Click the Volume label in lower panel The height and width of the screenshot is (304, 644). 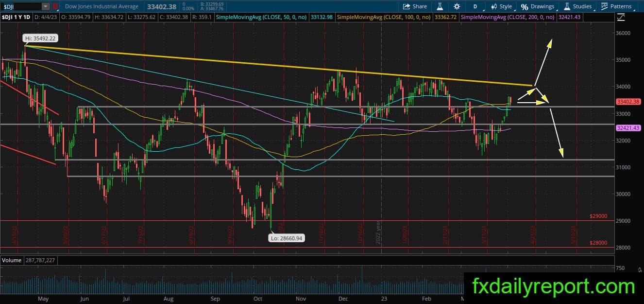[12, 260]
